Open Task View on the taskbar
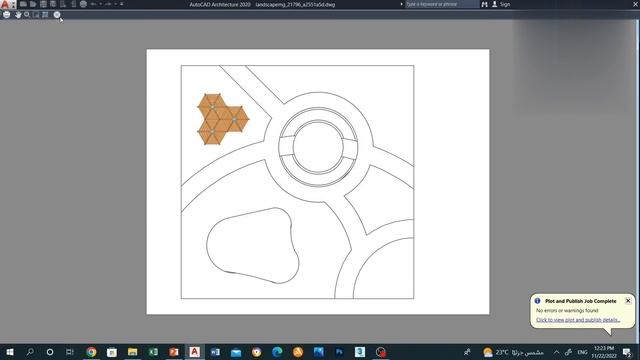Viewport: 640px width, 360px height. point(70,352)
